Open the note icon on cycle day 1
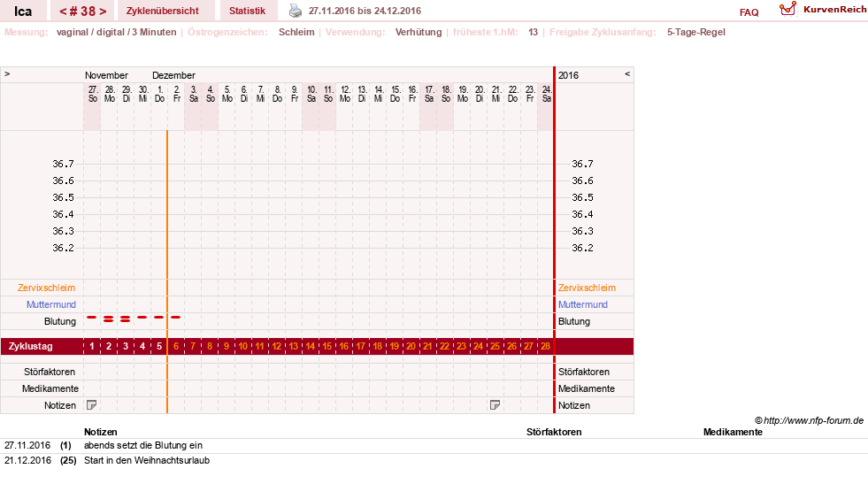The height and width of the screenshot is (484, 868). click(92, 405)
